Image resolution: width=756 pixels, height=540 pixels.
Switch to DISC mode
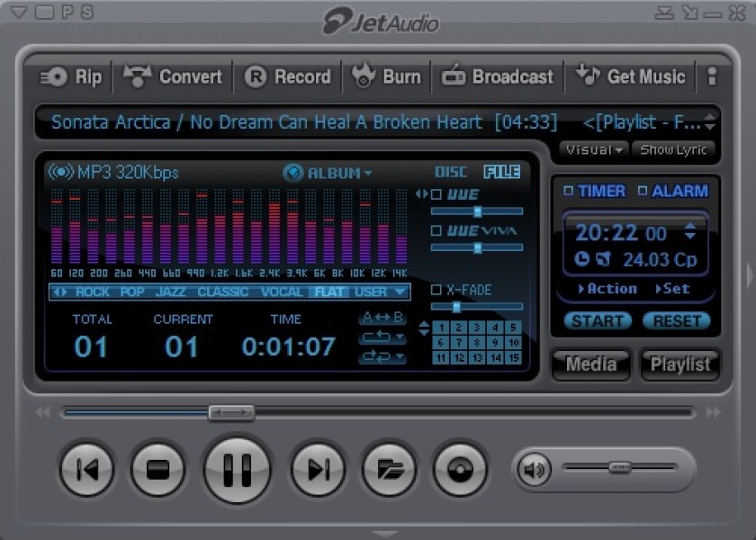click(x=451, y=172)
